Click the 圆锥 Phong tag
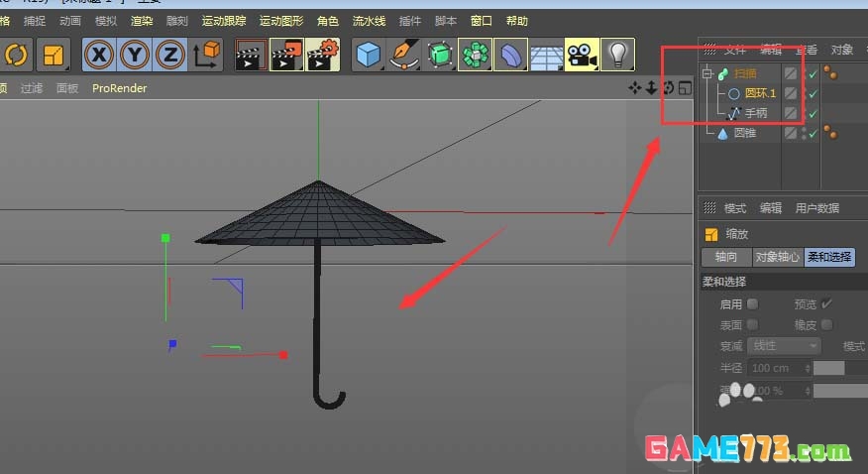This screenshot has height=474, width=868. tap(830, 132)
